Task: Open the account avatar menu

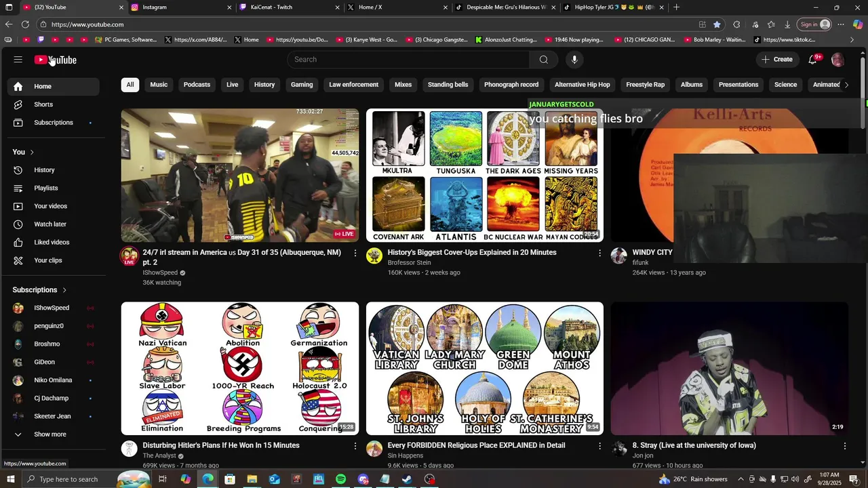Action: pyautogui.click(x=837, y=60)
